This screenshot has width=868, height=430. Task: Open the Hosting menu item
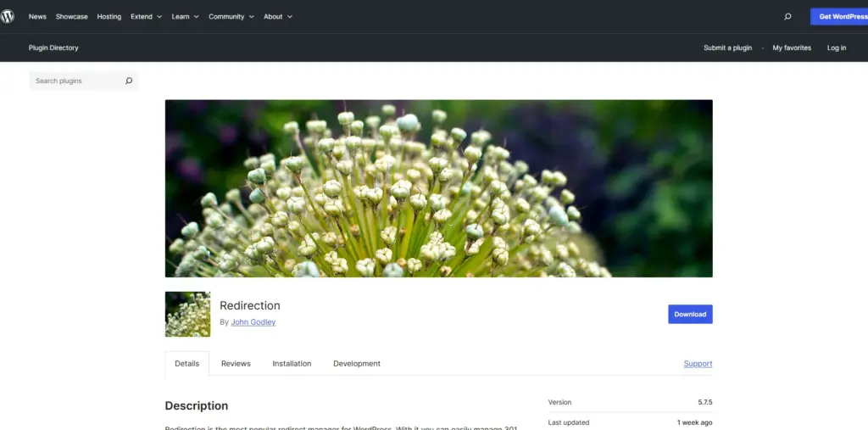(x=108, y=16)
